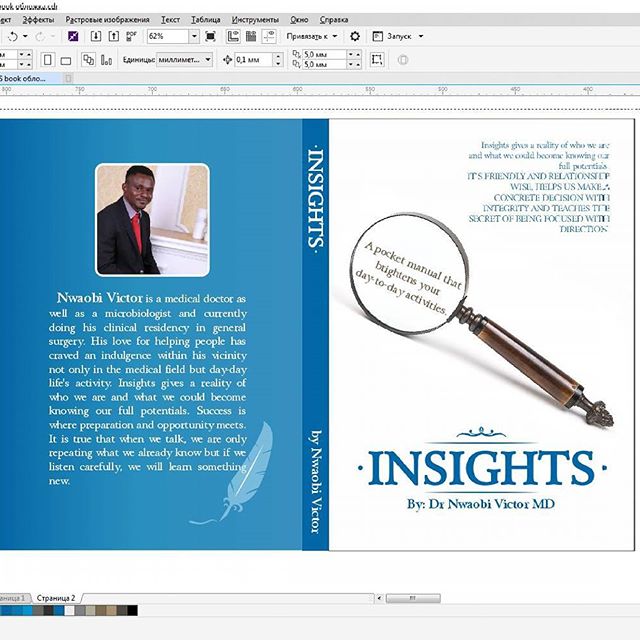Pick the white swatch in document palette
This screenshot has width=640, height=640.
[70, 611]
